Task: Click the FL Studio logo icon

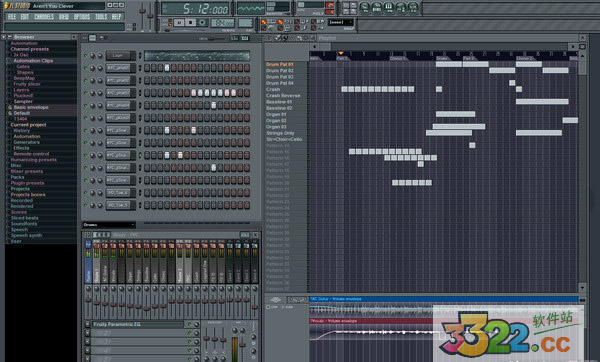Action: coord(7,6)
